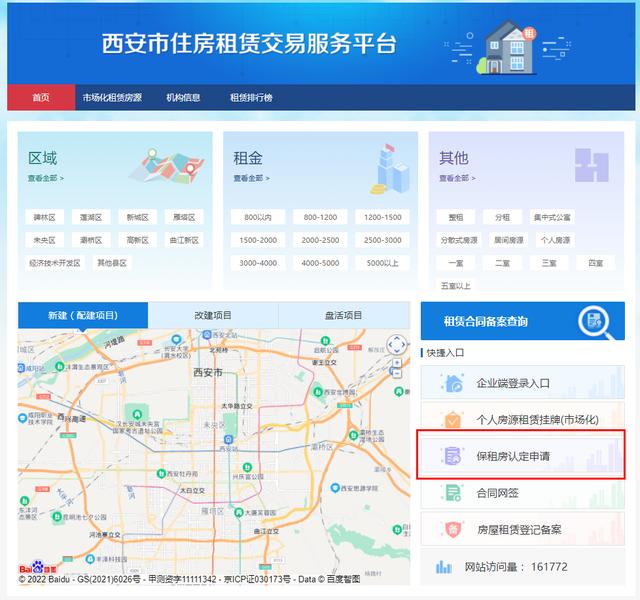Filter by district 曲江新区
The height and width of the screenshot is (600, 640).
(x=184, y=240)
